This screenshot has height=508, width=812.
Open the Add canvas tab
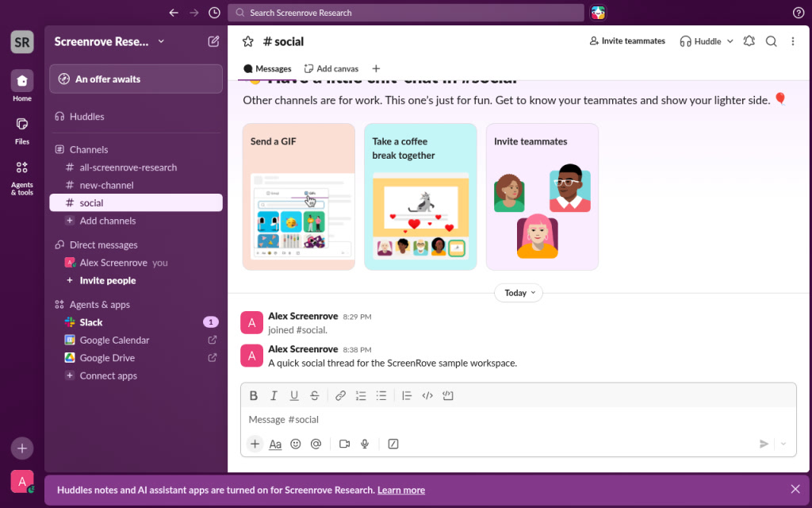[331, 69]
